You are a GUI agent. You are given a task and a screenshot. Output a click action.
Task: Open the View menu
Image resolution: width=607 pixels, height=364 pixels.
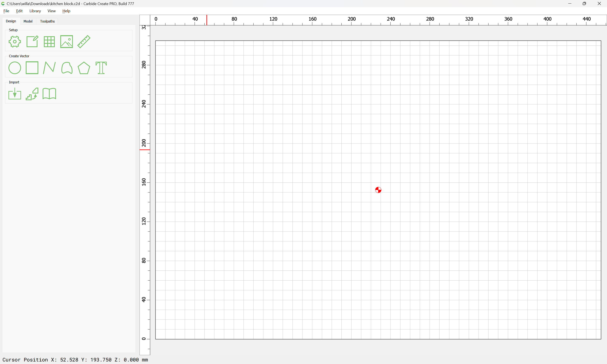(51, 11)
